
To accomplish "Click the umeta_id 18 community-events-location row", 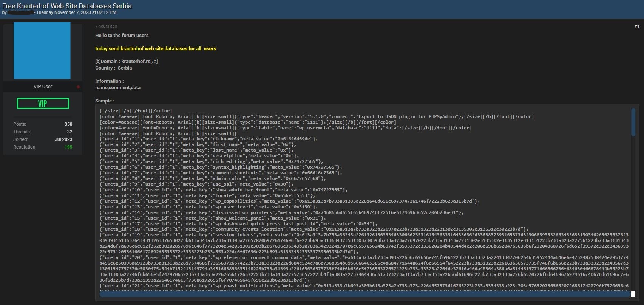I will (314, 229).
